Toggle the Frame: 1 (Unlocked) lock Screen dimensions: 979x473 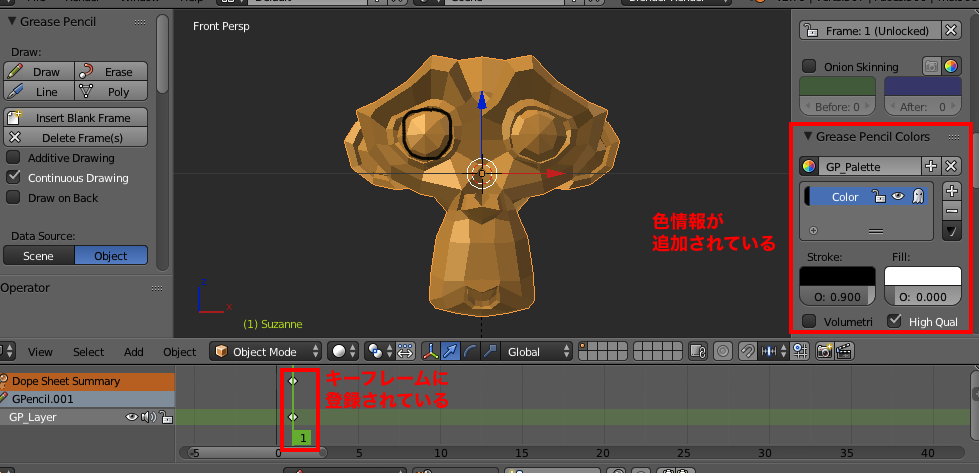810,31
